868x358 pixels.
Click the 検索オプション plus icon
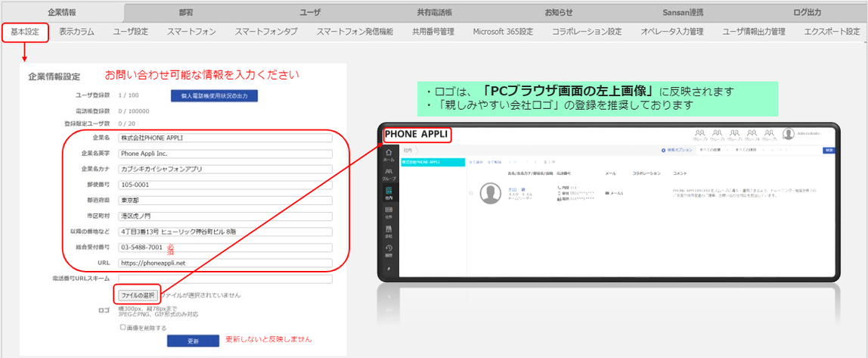(663, 150)
